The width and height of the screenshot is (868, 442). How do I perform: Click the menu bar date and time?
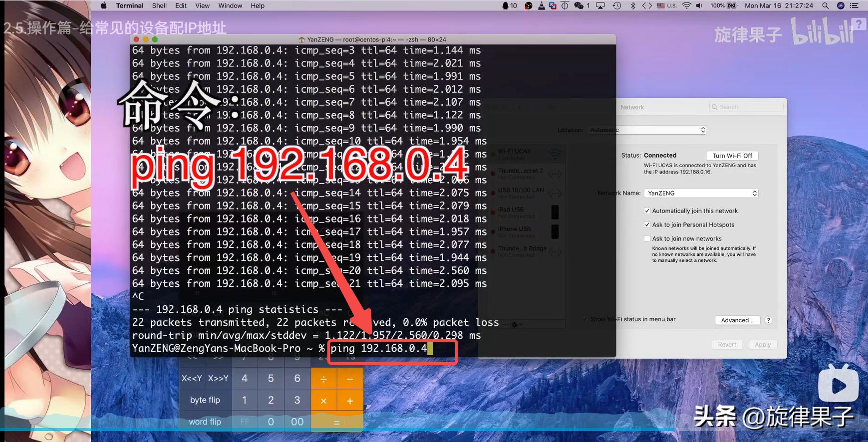click(779, 5)
